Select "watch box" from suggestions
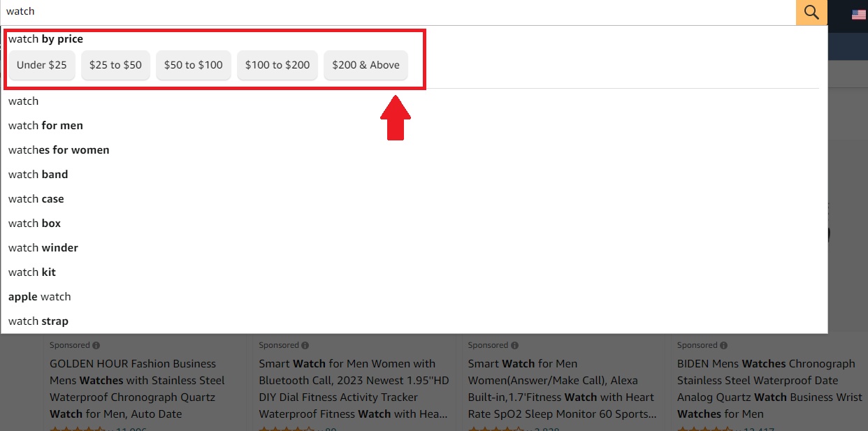868x431 pixels. (414, 224)
